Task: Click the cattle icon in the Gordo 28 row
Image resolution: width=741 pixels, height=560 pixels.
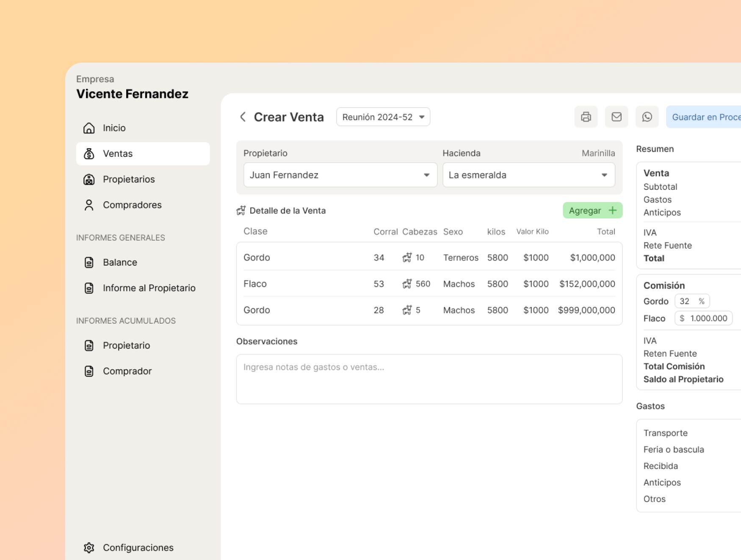Action: 407,310
